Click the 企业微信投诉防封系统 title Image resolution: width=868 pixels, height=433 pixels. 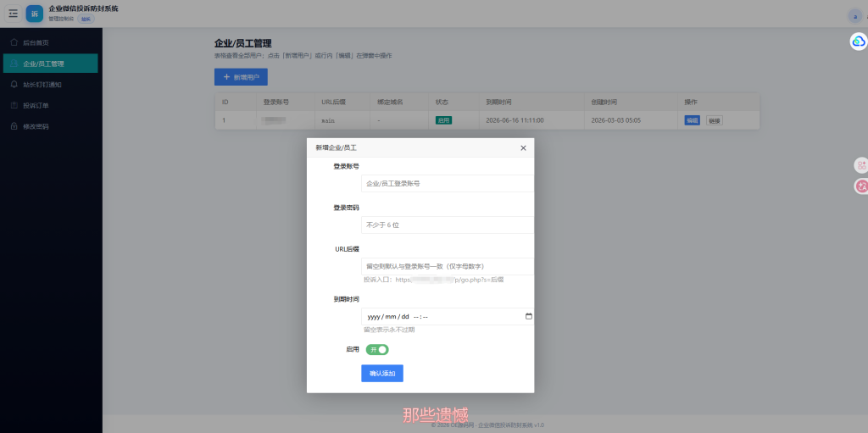(x=83, y=8)
